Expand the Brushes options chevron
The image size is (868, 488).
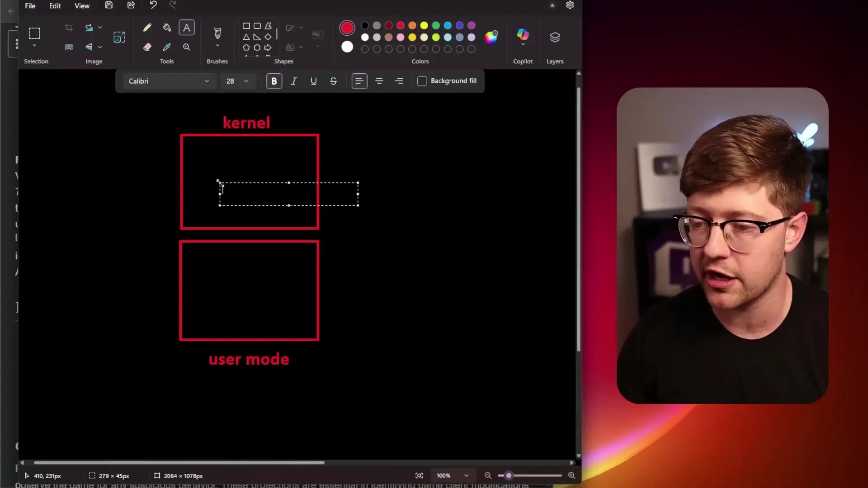pyautogui.click(x=217, y=46)
